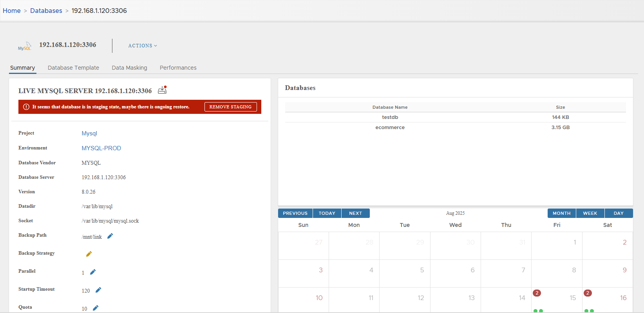Go to the Performances tab
Screen dimensions: 644x313
pyautogui.click(x=178, y=68)
